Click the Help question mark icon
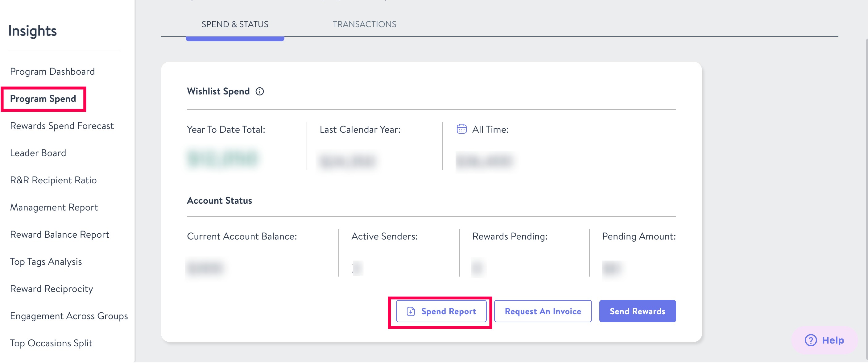 pyautogui.click(x=811, y=340)
